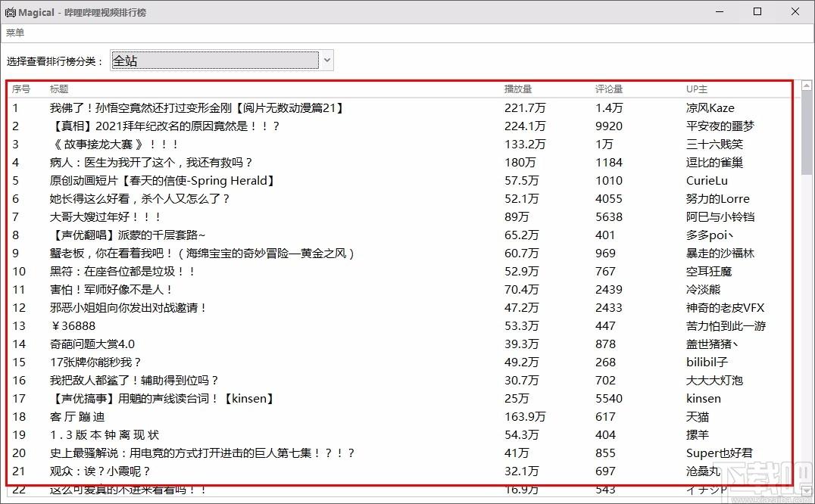815x504 pixels.
Task: Click the vertical scrollbar thumb
Action: tap(807, 133)
